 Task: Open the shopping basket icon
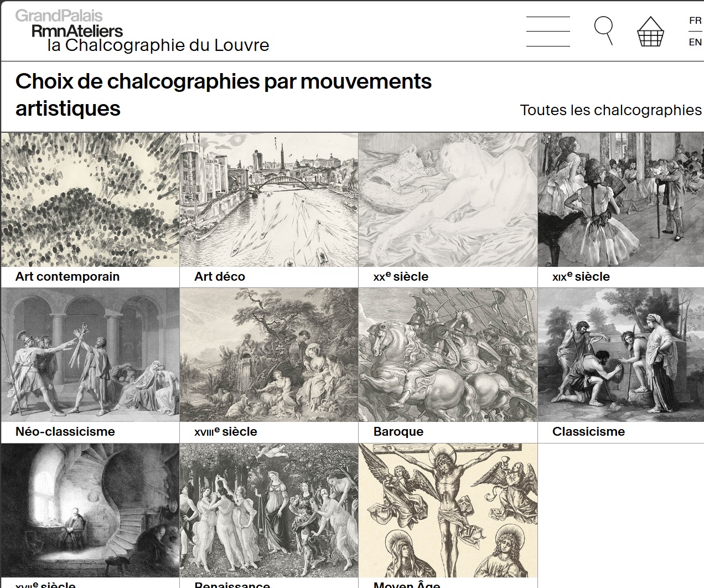pos(650,32)
